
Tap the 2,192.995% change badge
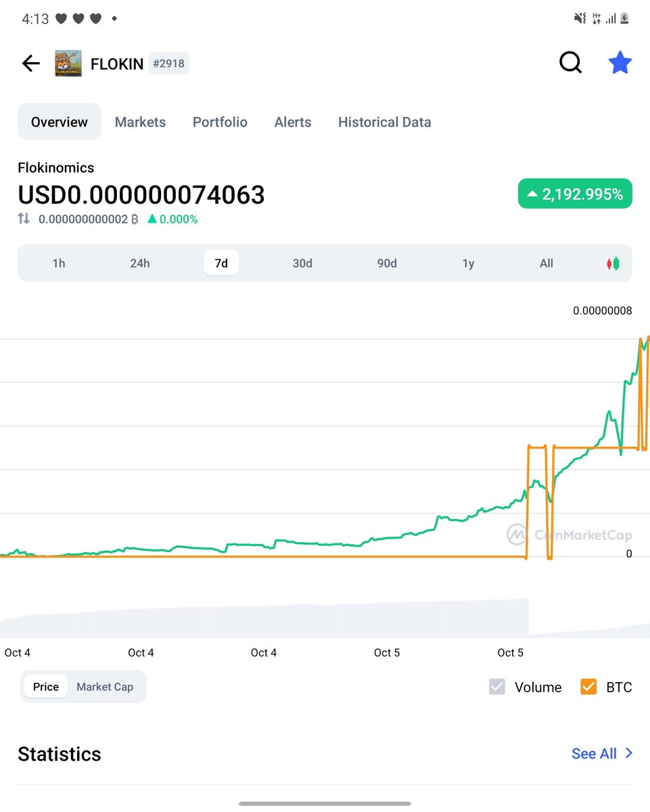(x=575, y=194)
